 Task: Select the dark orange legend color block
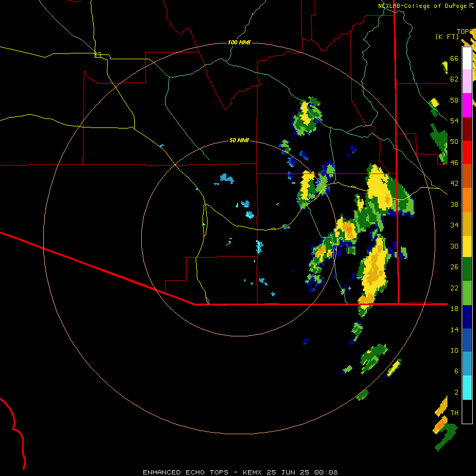(x=467, y=176)
